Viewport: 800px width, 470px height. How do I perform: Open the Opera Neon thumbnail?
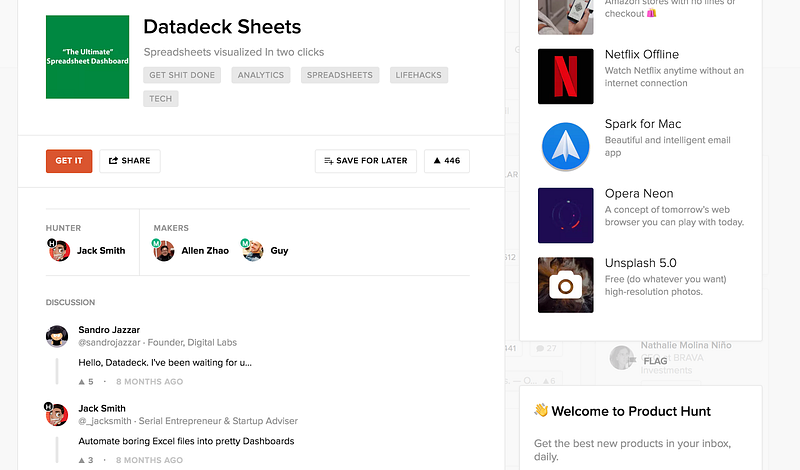(566, 215)
